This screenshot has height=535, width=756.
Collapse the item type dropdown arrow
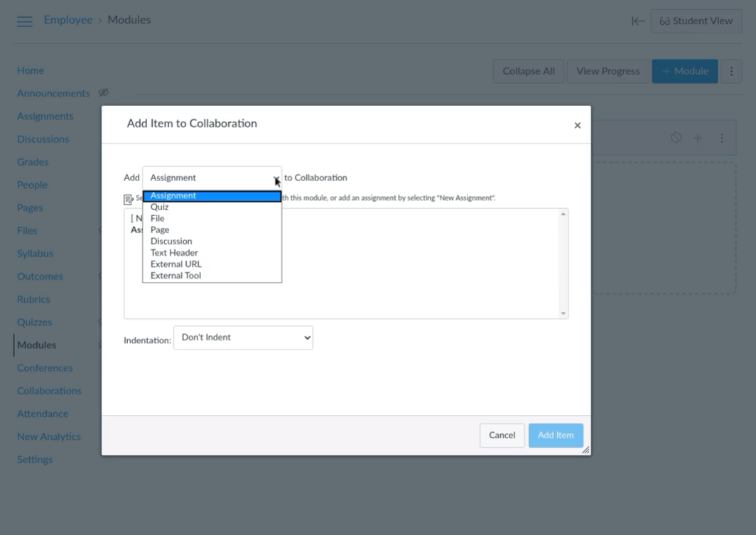click(x=276, y=178)
